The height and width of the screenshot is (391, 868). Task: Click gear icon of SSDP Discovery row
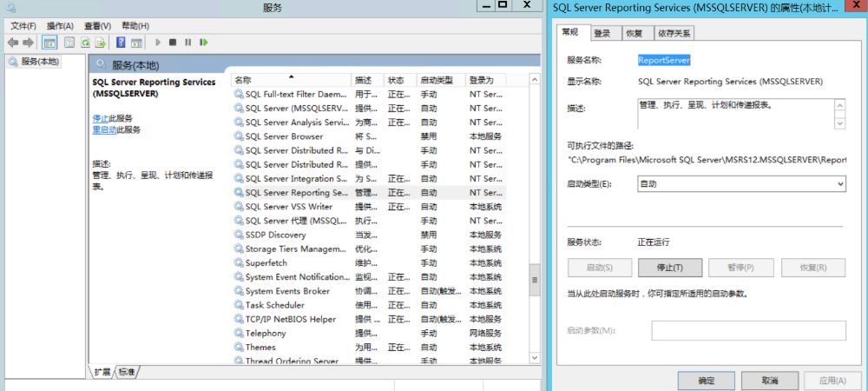pos(239,235)
